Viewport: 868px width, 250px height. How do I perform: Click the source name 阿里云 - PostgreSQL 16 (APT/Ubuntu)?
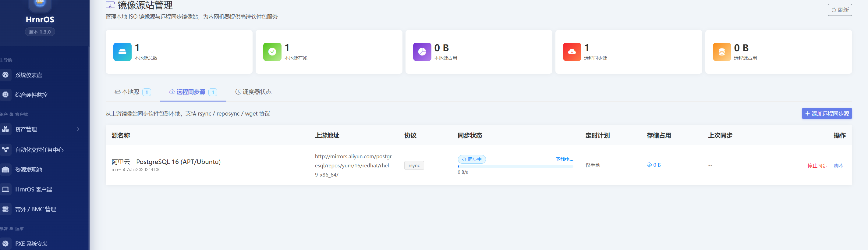166,162
